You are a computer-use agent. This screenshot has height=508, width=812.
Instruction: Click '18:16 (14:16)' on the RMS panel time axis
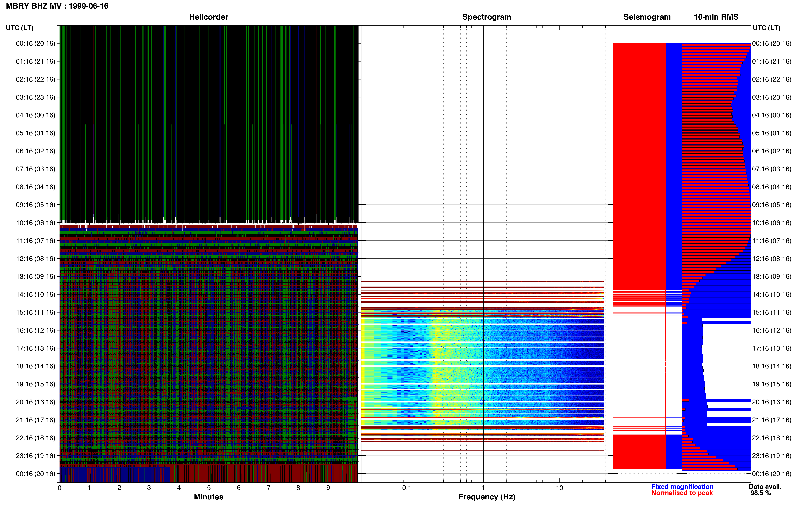[772, 366]
